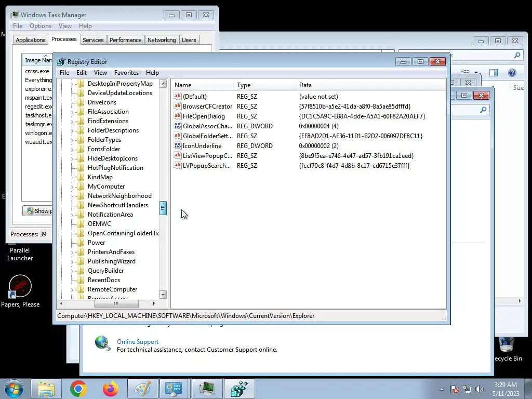Click the RecentDocs folder icon

click(81, 280)
